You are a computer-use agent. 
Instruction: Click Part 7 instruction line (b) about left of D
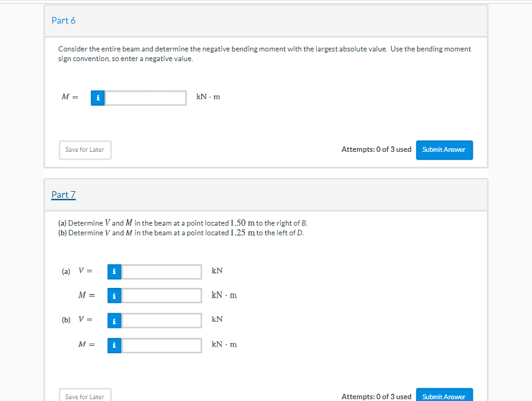(181, 233)
